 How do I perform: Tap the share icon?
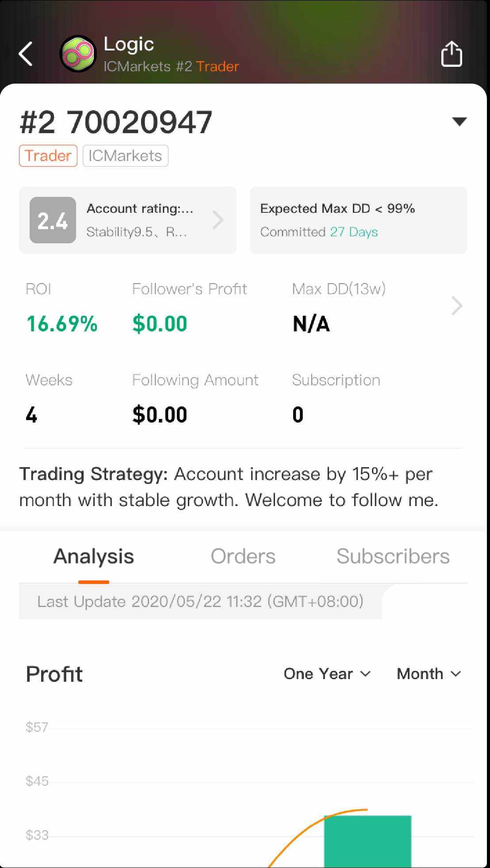pyautogui.click(x=452, y=54)
